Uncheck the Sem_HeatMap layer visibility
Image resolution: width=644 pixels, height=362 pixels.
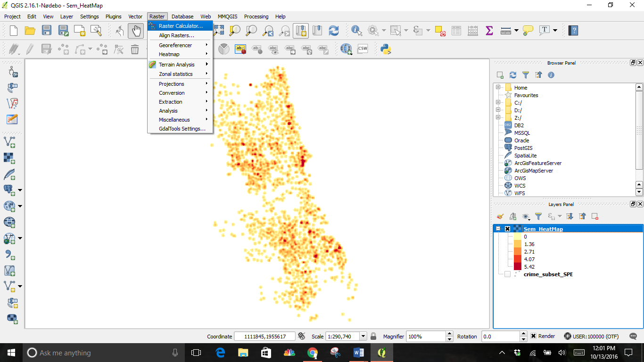(x=508, y=229)
